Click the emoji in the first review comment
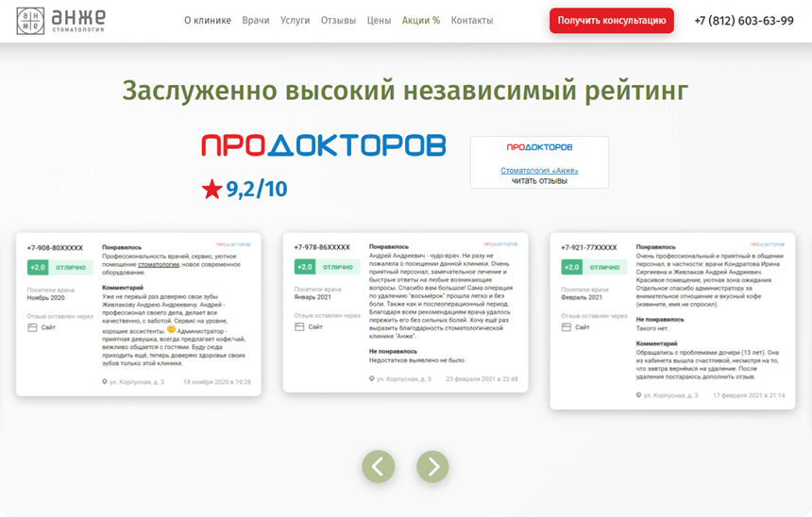Viewport: 812px width, 517px height. click(x=171, y=329)
